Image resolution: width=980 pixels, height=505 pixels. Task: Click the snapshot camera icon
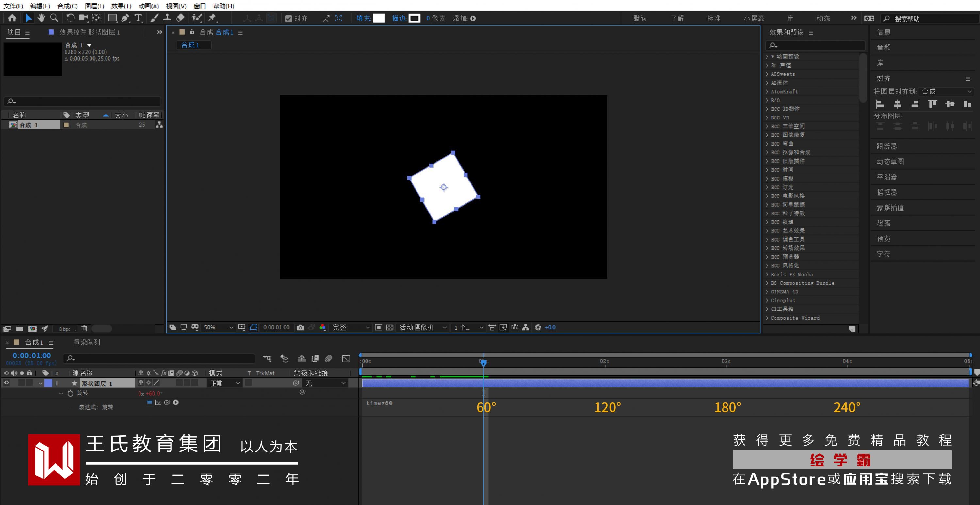(x=300, y=327)
